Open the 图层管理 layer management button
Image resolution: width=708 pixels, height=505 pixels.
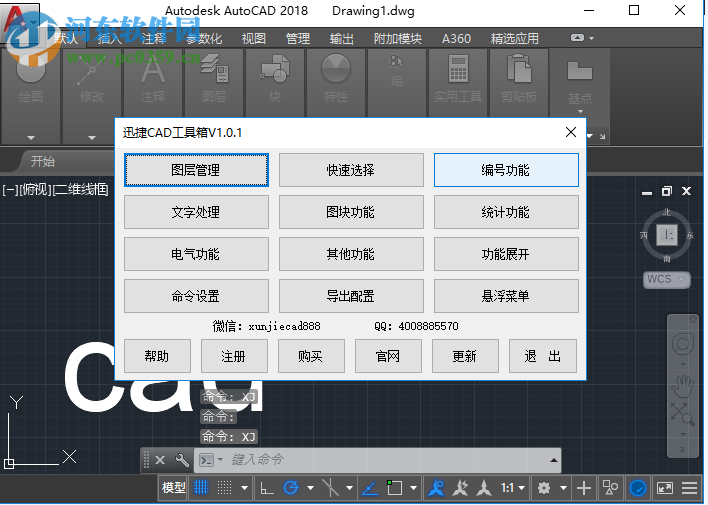click(x=196, y=170)
